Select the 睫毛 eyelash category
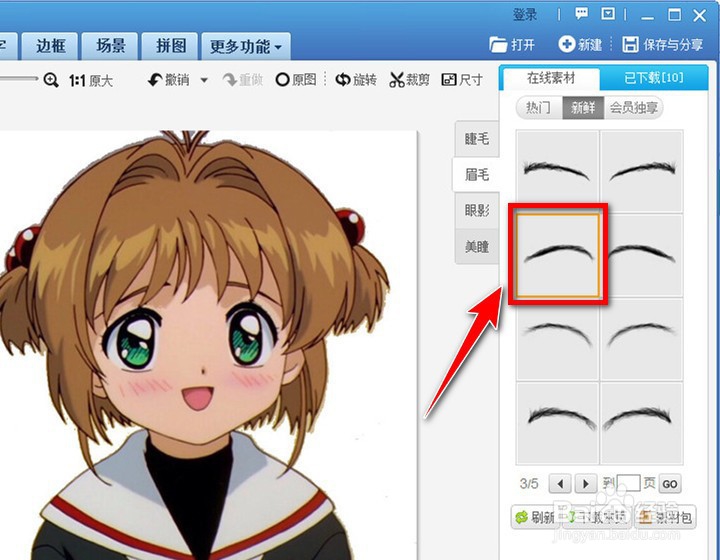This screenshot has width=720, height=560. (477, 139)
